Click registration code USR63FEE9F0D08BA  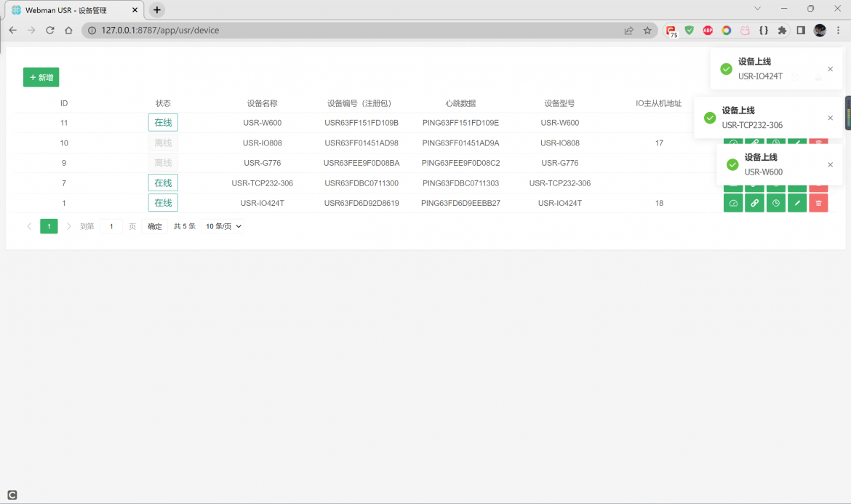(x=361, y=163)
